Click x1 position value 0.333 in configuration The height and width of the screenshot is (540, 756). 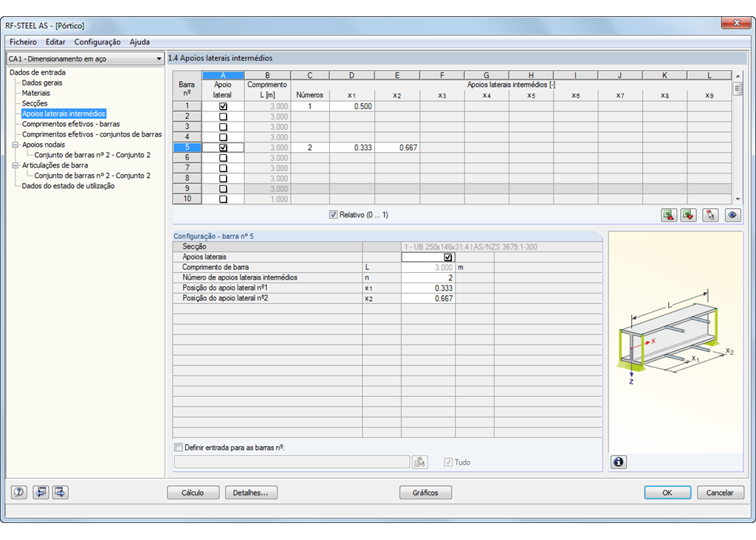point(428,288)
